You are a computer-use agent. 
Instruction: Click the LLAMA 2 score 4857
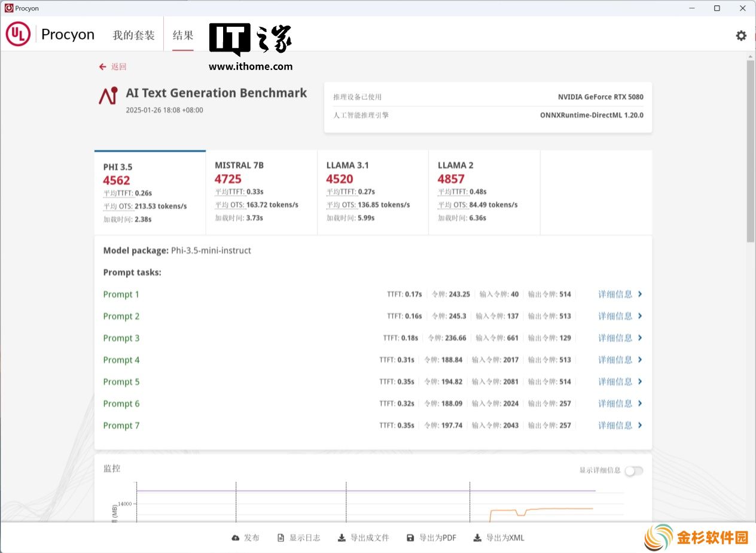coord(451,178)
